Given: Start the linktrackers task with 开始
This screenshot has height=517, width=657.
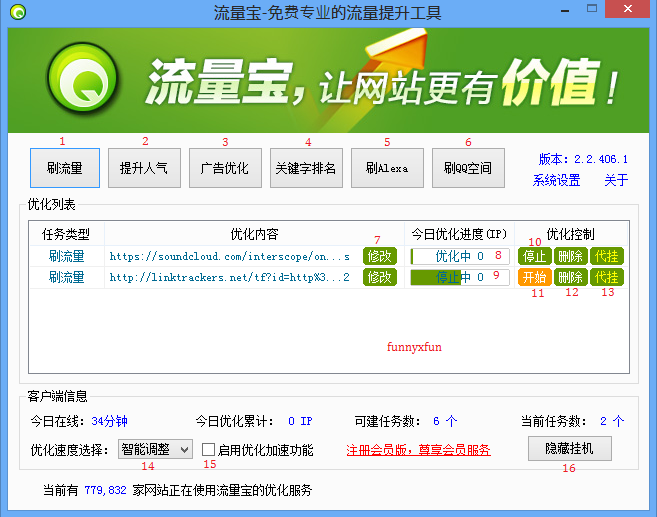Looking at the screenshot, I should click(535, 277).
